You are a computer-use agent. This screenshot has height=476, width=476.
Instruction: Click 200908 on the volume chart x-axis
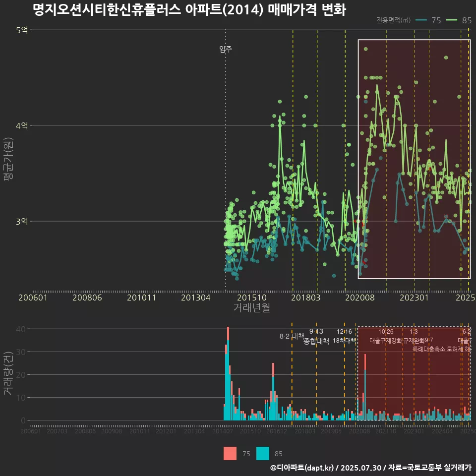pos(112,431)
